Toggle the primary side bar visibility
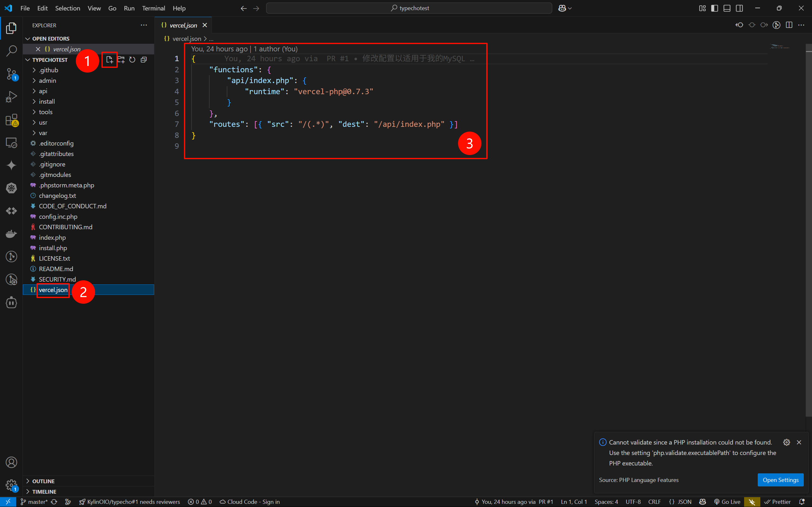The width and height of the screenshot is (812, 507). coord(714,8)
